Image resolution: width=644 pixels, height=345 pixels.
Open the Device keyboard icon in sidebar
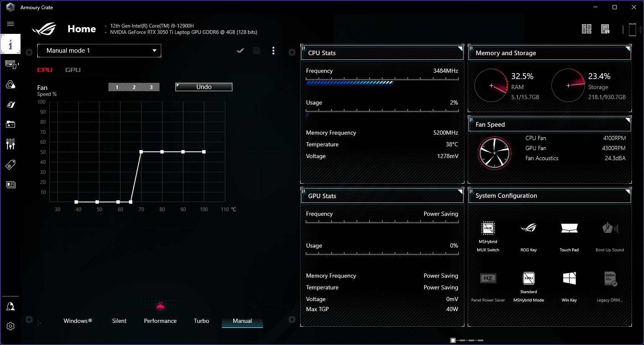(10, 64)
